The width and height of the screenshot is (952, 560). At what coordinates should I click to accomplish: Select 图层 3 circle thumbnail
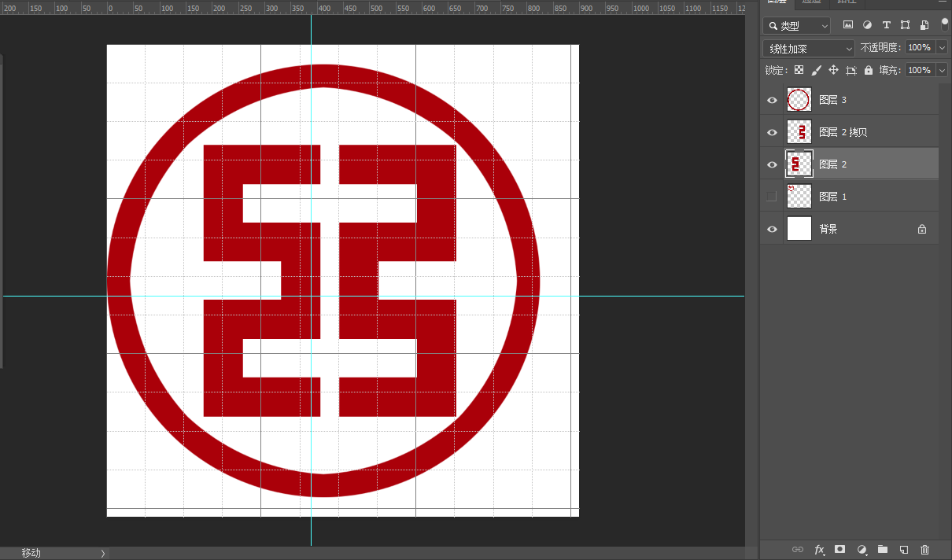[x=799, y=100]
